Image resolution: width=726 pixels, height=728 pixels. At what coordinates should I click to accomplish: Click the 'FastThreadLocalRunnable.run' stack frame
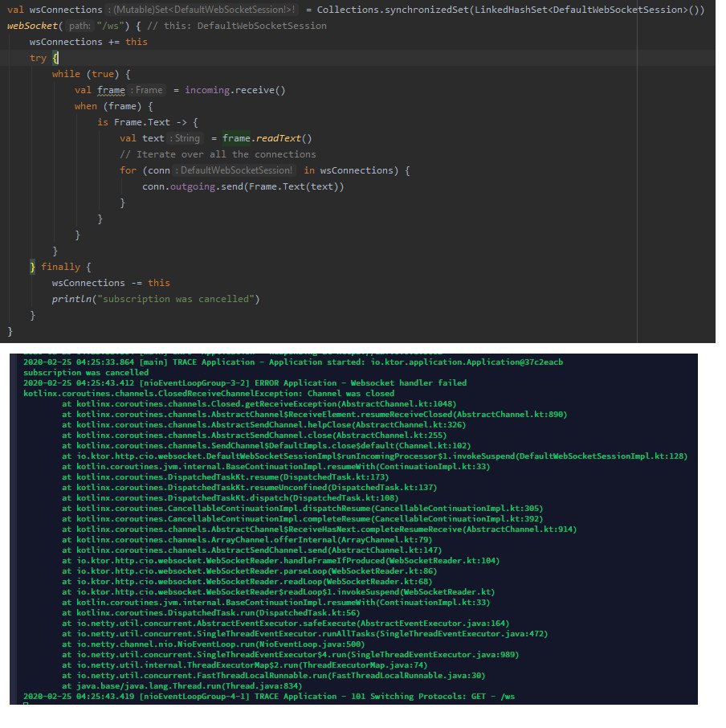pos(273,676)
